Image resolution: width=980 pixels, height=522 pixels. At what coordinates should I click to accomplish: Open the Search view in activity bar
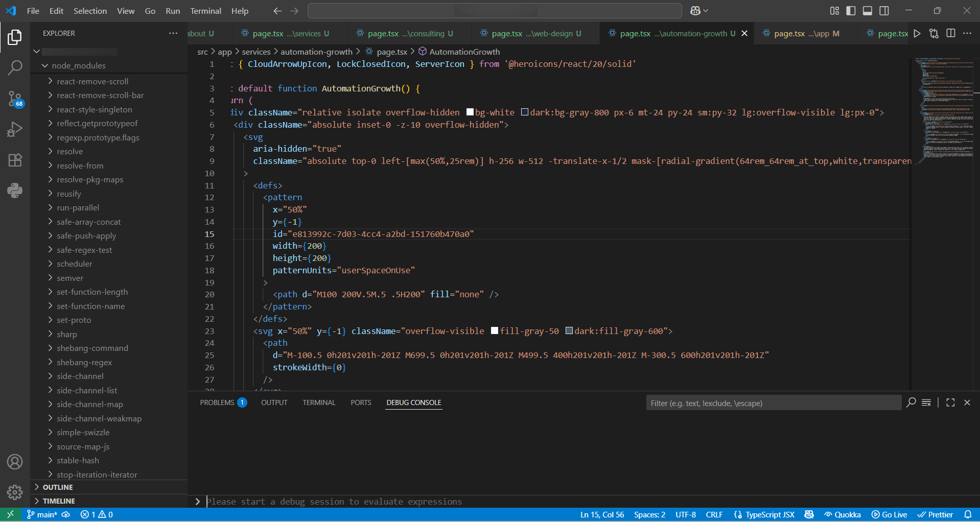[x=15, y=67]
